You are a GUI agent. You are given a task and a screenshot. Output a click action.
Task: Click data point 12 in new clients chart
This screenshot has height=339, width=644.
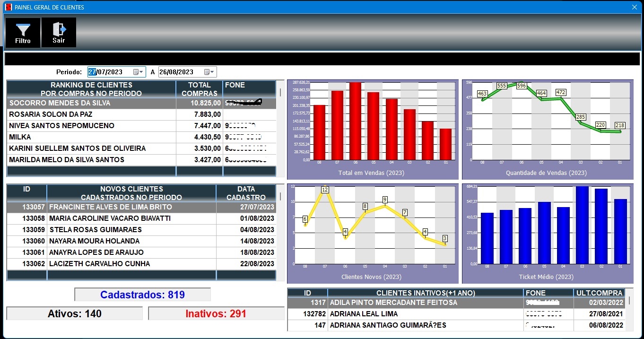(x=325, y=190)
